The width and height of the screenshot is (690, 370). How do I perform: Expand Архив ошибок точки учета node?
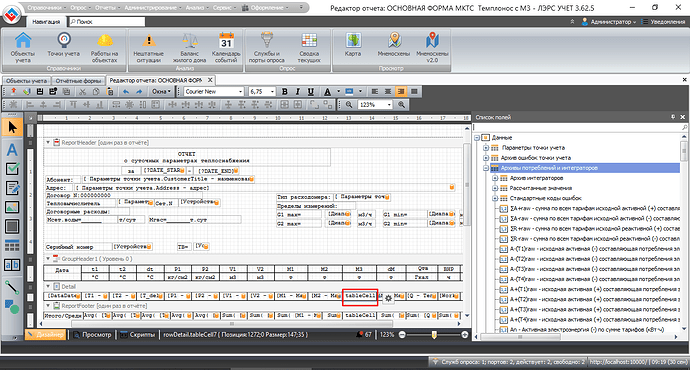pyautogui.click(x=486, y=158)
